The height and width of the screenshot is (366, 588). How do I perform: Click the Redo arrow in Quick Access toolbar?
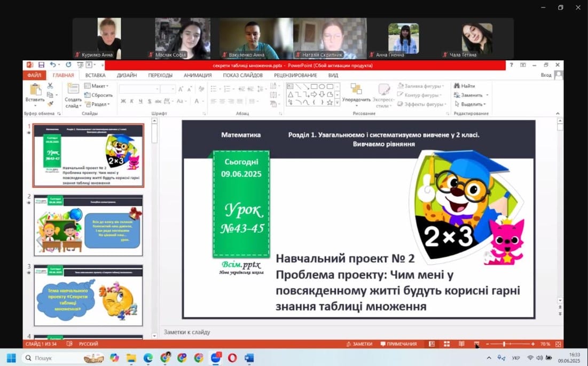68,65
